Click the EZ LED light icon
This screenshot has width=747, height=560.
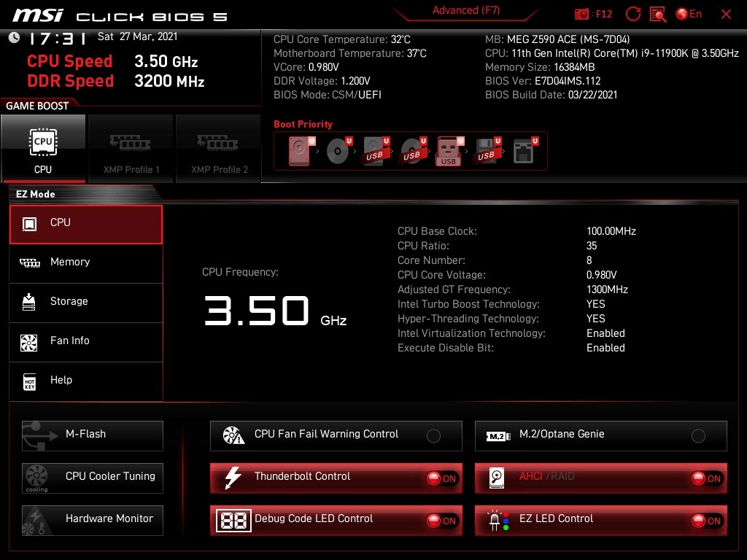(498, 521)
